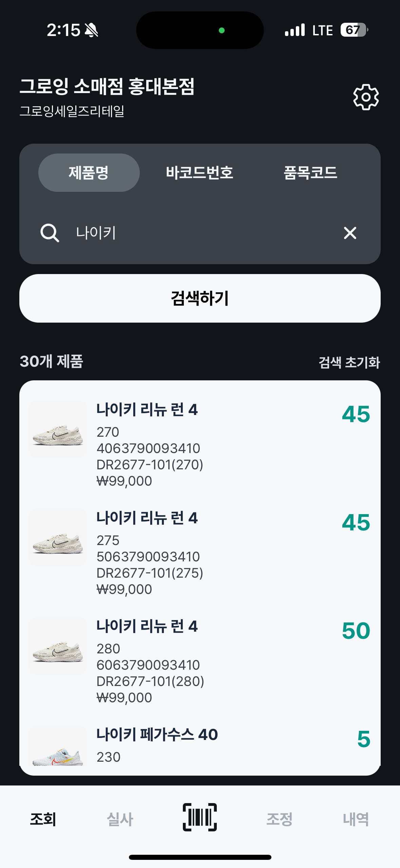The width and height of the screenshot is (400, 868).
Task: Open the 조정 tab
Action: click(x=279, y=819)
